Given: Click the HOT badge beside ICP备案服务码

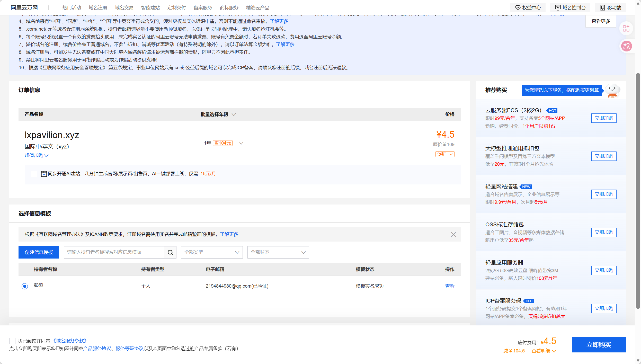Looking at the screenshot, I should [529, 301].
